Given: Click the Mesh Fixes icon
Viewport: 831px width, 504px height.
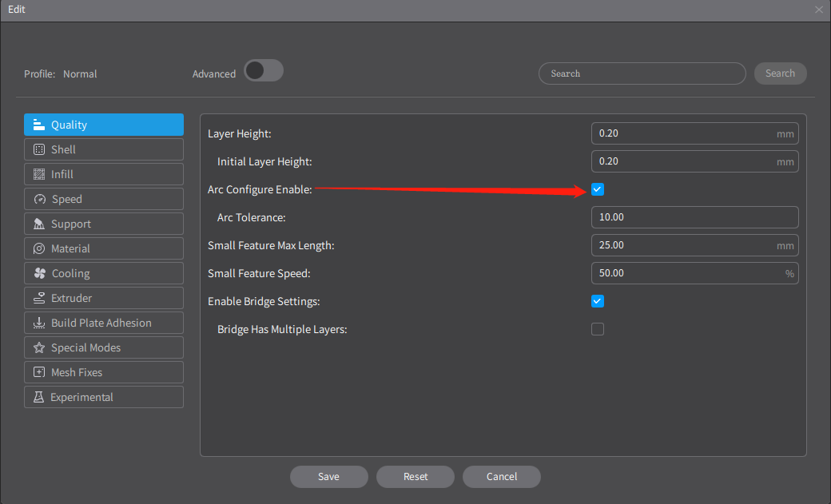Looking at the screenshot, I should coord(38,372).
